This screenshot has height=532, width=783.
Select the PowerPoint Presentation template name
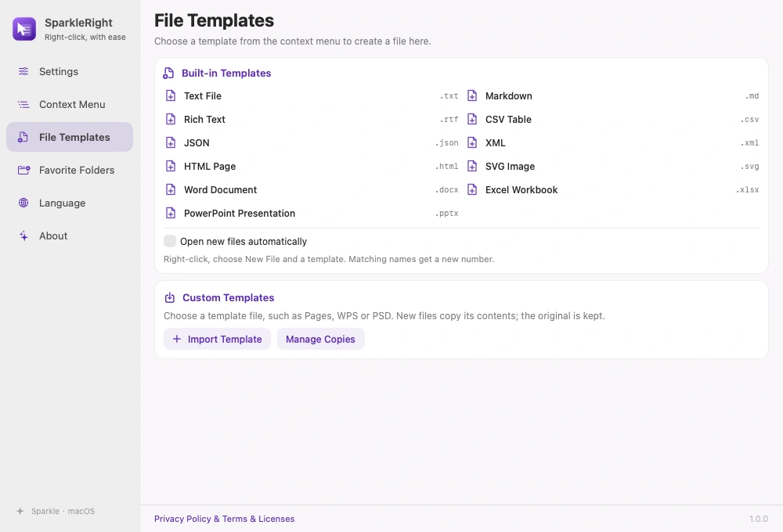click(x=240, y=213)
